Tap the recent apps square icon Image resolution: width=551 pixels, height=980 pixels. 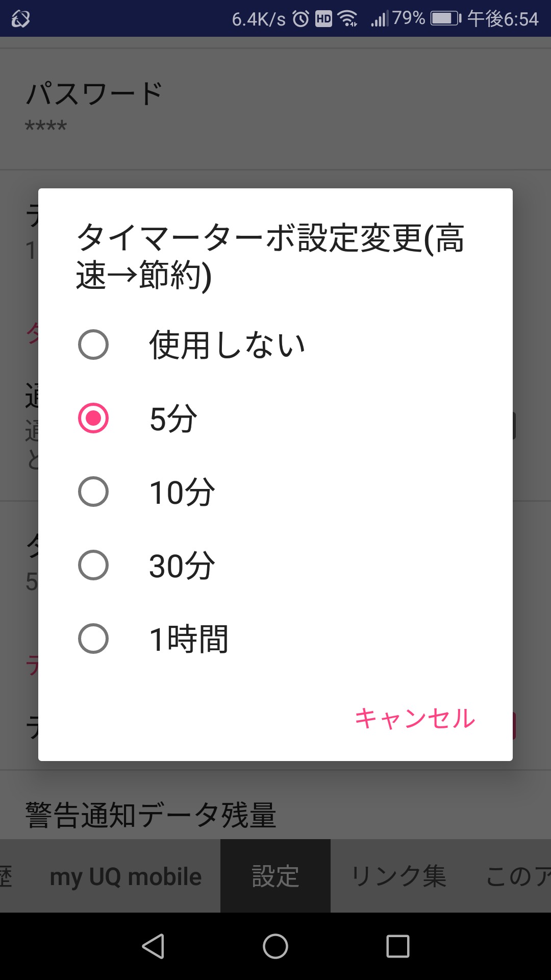[x=398, y=946]
